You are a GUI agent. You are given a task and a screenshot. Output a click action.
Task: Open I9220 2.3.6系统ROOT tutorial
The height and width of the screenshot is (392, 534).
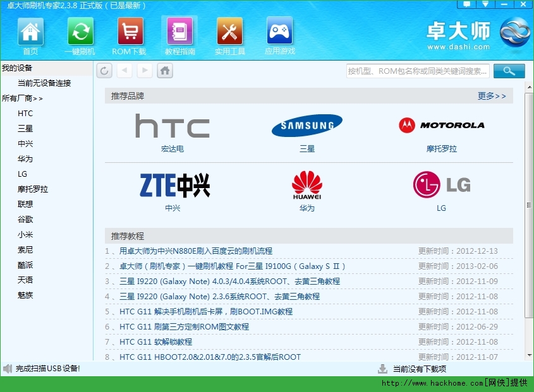click(x=220, y=297)
